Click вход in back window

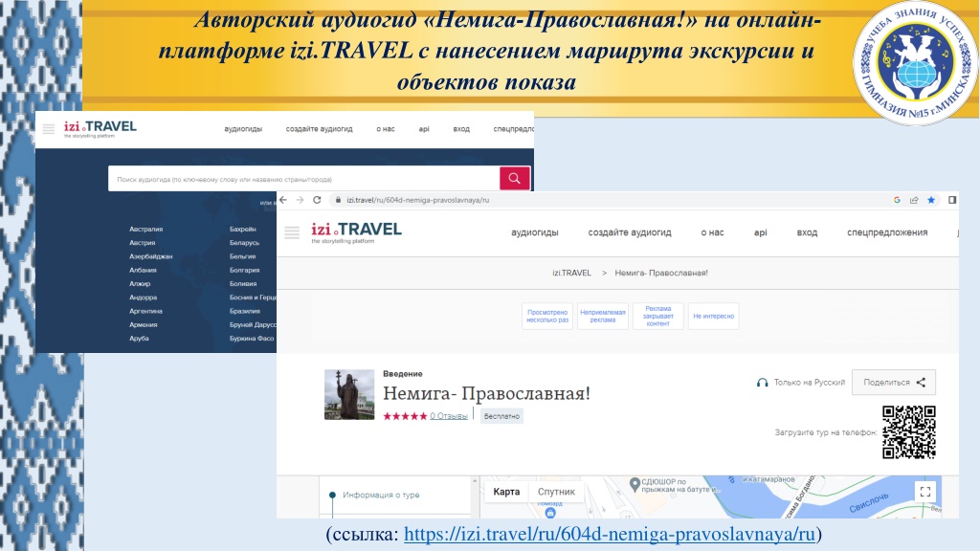[x=461, y=129]
